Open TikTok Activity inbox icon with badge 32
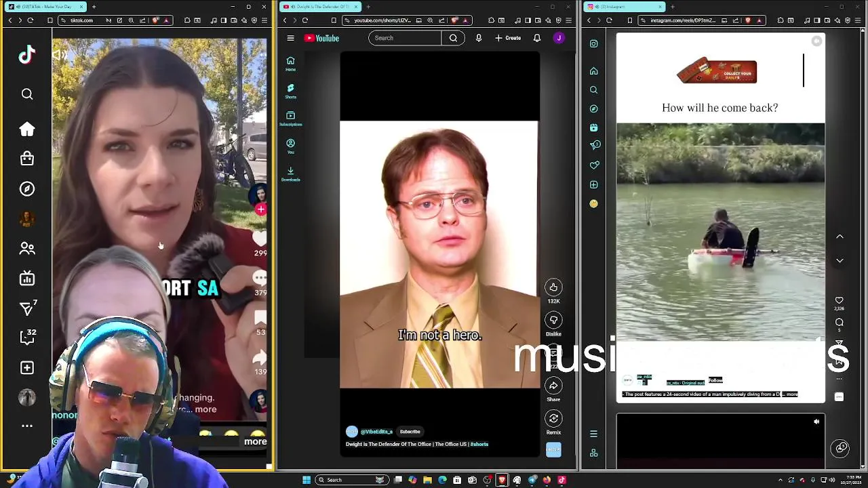This screenshot has width=868, height=488. [x=27, y=337]
